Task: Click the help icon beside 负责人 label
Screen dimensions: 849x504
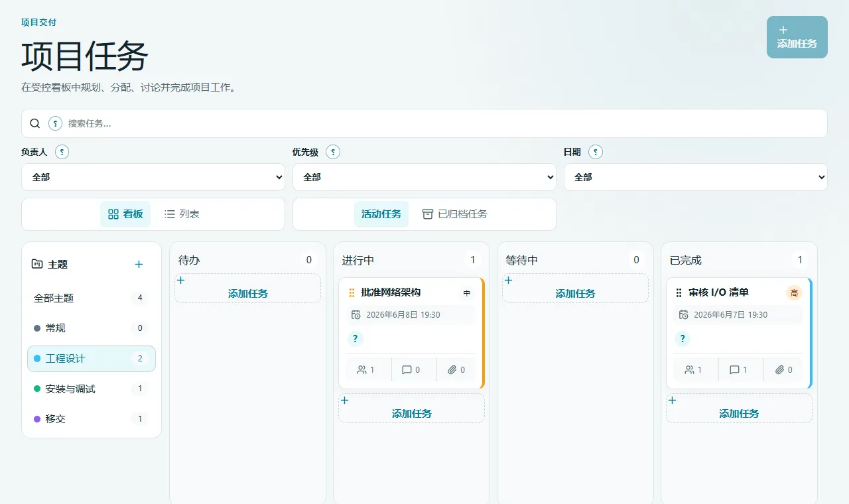Action: tap(62, 152)
